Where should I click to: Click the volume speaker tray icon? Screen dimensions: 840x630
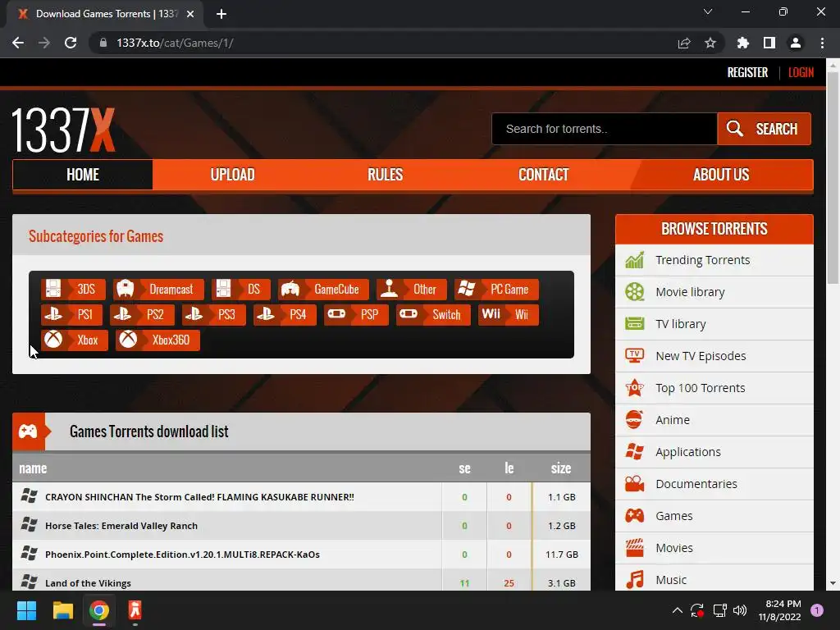[x=740, y=610]
